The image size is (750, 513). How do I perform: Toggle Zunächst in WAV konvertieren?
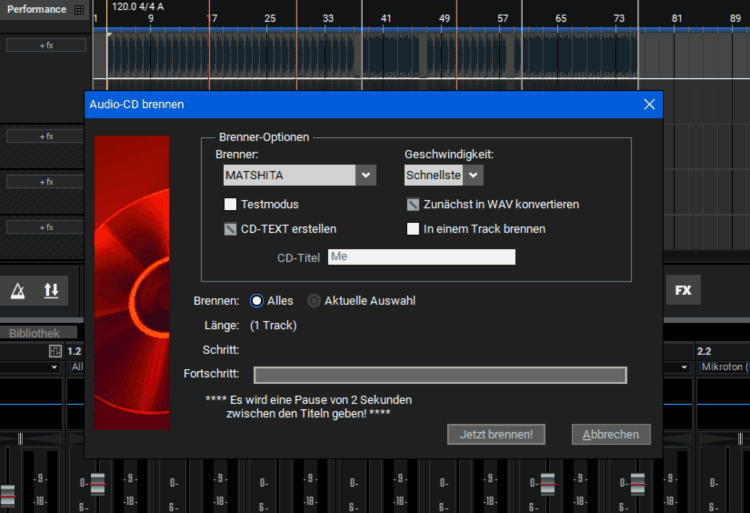click(413, 204)
